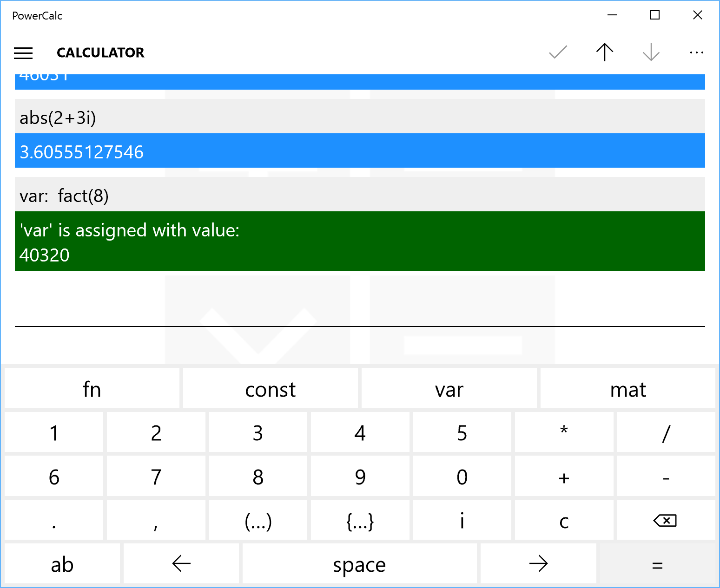This screenshot has width=720, height=588.
Task: Open the ellipsis options menu
Action: pyautogui.click(x=696, y=52)
